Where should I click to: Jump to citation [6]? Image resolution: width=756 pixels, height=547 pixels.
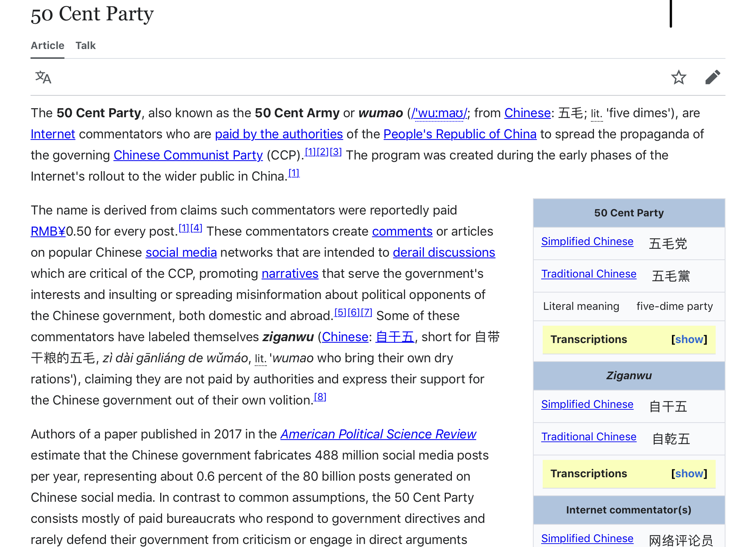click(x=354, y=312)
